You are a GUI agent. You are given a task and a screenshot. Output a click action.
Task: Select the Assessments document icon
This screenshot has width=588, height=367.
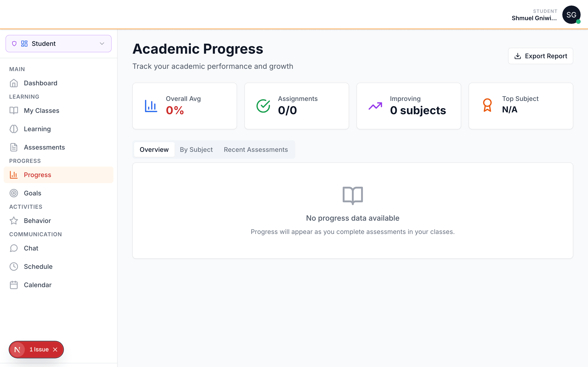click(x=14, y=147)
